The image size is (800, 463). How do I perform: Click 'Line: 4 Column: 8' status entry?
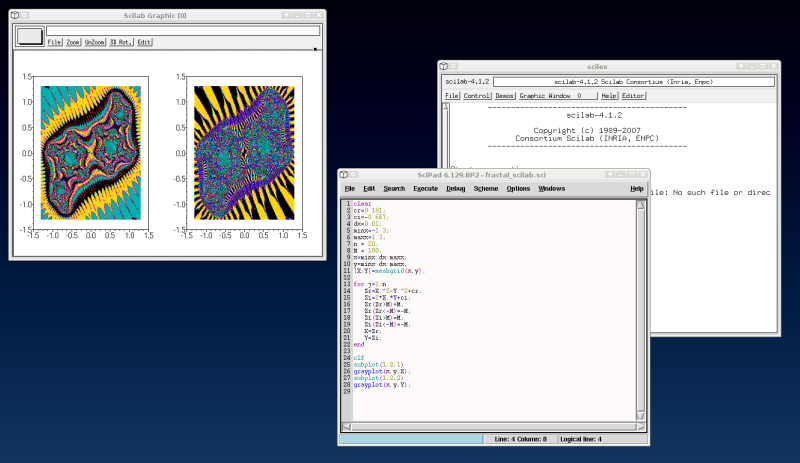point(520,439)
